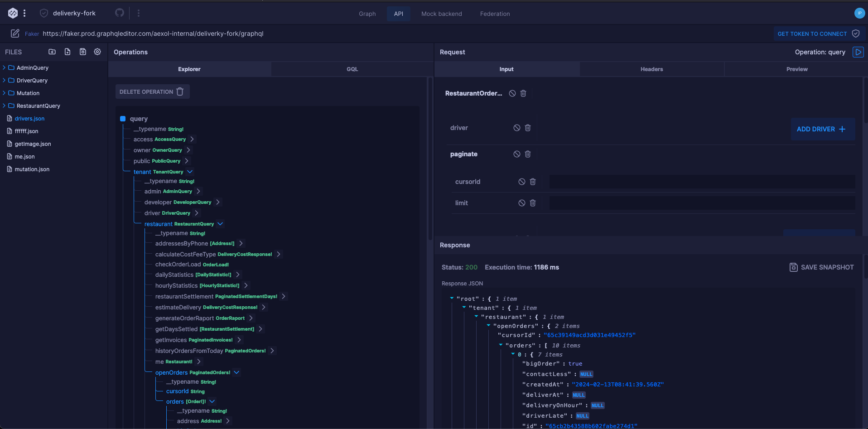Viewport: 868px width, 429px height.
Task: Nullify the driver field
Action: [517, 128]
